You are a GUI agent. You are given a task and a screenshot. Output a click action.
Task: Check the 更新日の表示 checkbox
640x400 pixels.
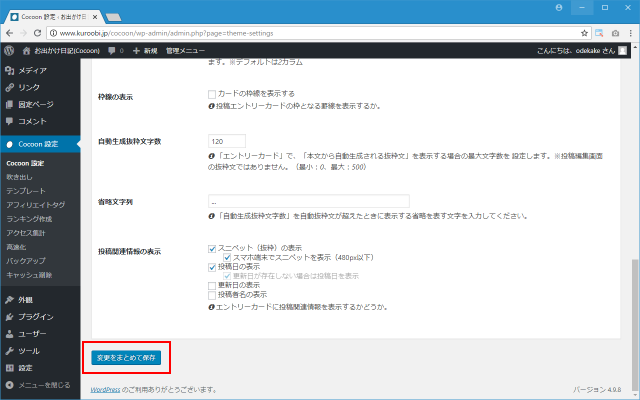[x=212, y=285]
